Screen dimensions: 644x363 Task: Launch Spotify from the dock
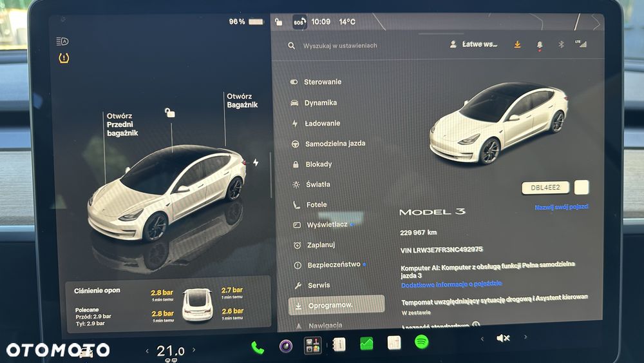(x=421, y=342)
